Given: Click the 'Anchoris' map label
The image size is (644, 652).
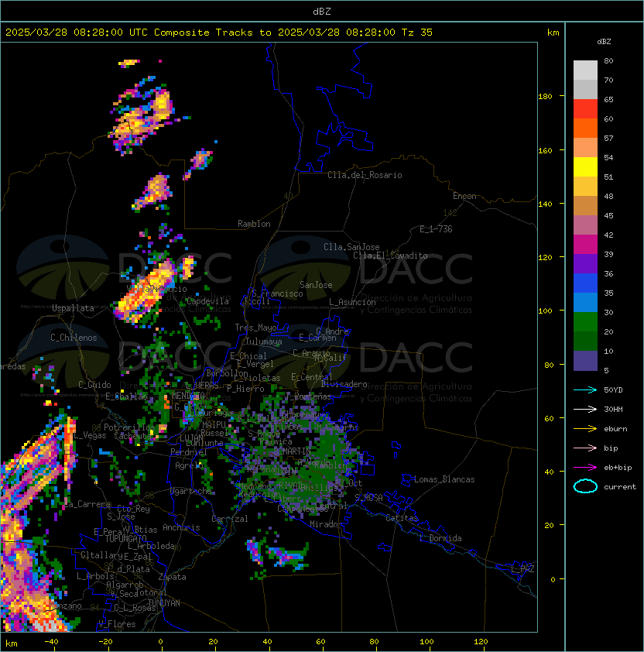Looking at the screenshot, I should coord(181,527).
